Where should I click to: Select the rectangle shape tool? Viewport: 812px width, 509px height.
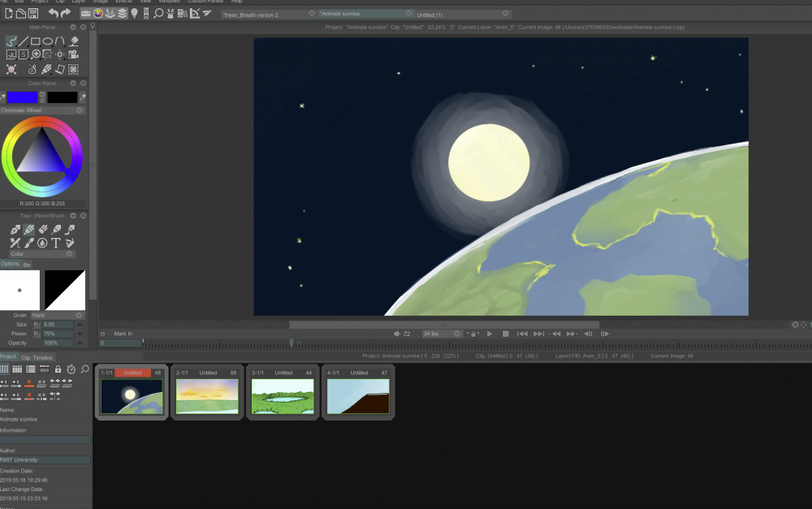(36, 41)
